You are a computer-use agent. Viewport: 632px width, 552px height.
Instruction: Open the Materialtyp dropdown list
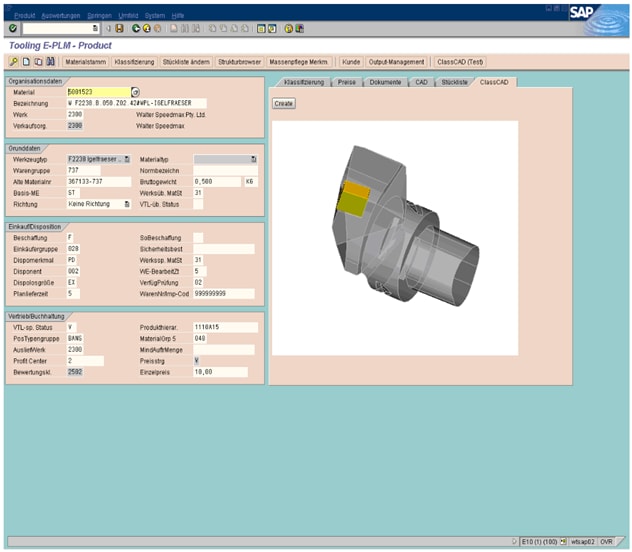point(254,159)
